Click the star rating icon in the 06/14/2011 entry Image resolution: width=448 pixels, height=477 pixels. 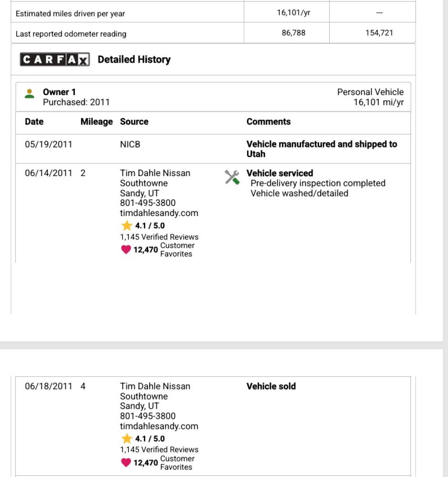pos(127,226)
